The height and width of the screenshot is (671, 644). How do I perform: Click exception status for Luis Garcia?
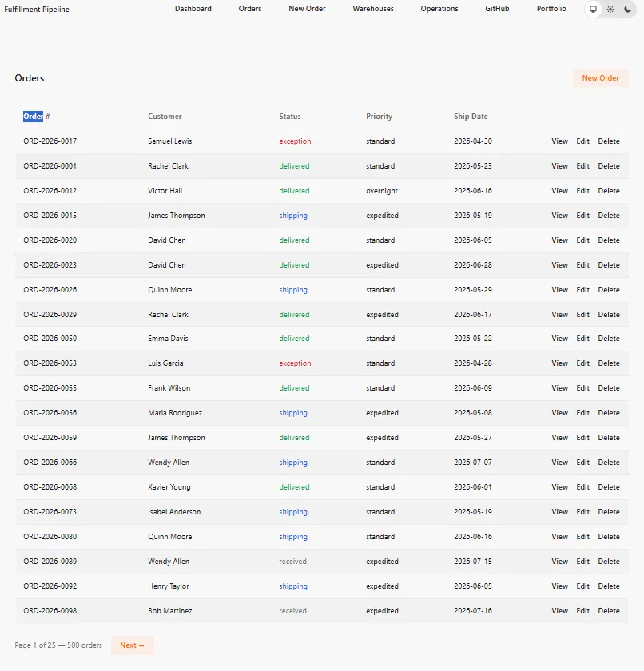295,363
